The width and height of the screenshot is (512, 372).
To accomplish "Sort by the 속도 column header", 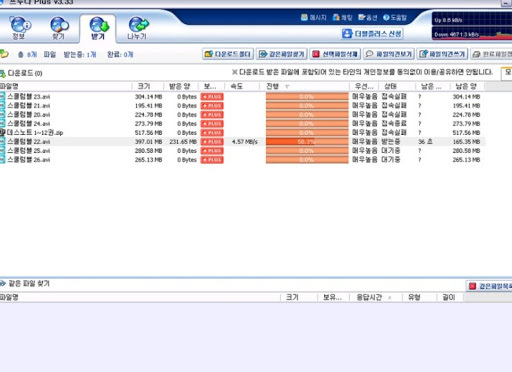I will coord(242,86).
